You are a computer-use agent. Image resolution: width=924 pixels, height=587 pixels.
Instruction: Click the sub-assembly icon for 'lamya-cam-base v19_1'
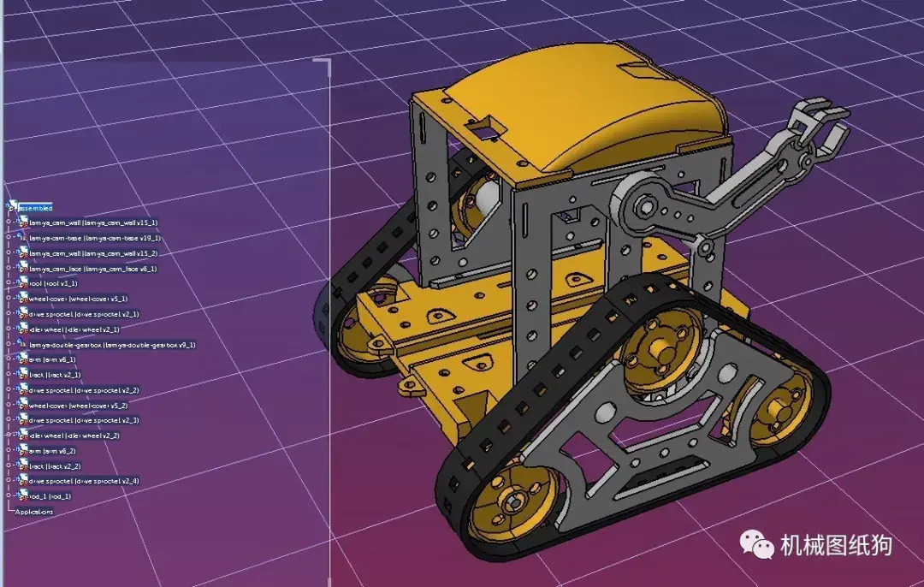coord(24,238)
